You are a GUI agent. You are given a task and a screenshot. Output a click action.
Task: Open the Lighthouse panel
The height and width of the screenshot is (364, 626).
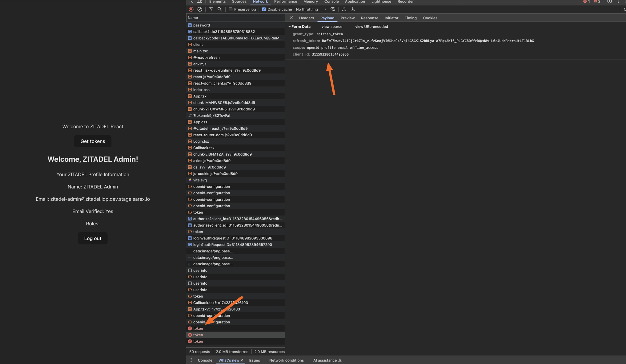pos(381,2)
